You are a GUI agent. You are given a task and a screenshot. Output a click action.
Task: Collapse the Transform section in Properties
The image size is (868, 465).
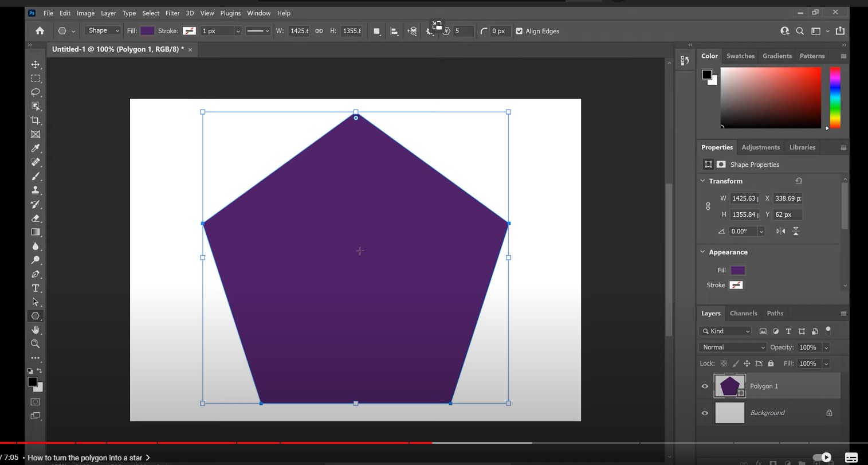tap(702, 181)
